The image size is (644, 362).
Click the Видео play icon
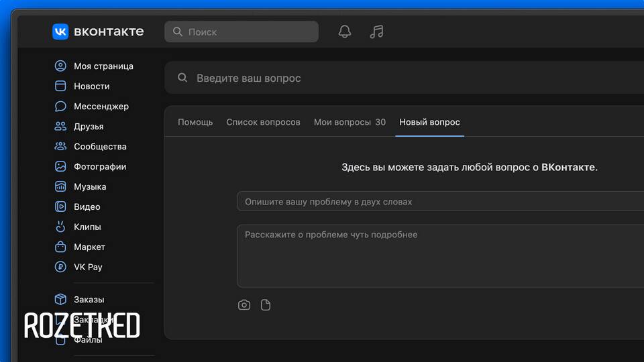(60, 206)
